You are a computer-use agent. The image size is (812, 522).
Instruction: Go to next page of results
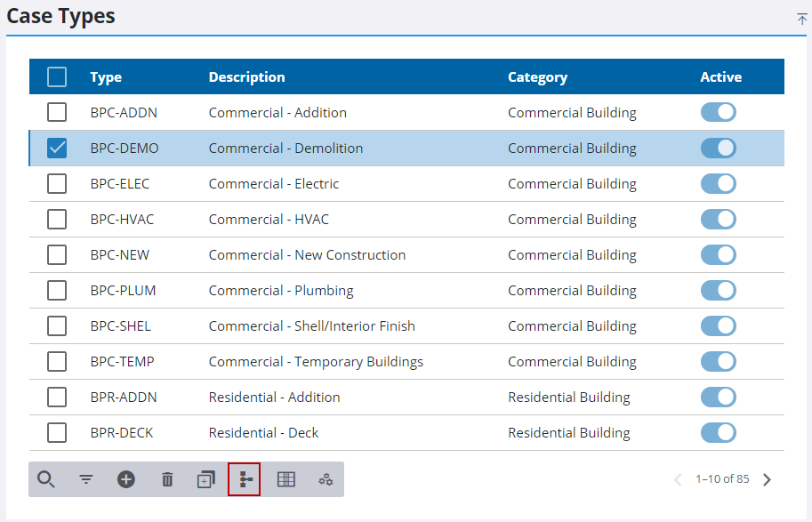(768, 479)
